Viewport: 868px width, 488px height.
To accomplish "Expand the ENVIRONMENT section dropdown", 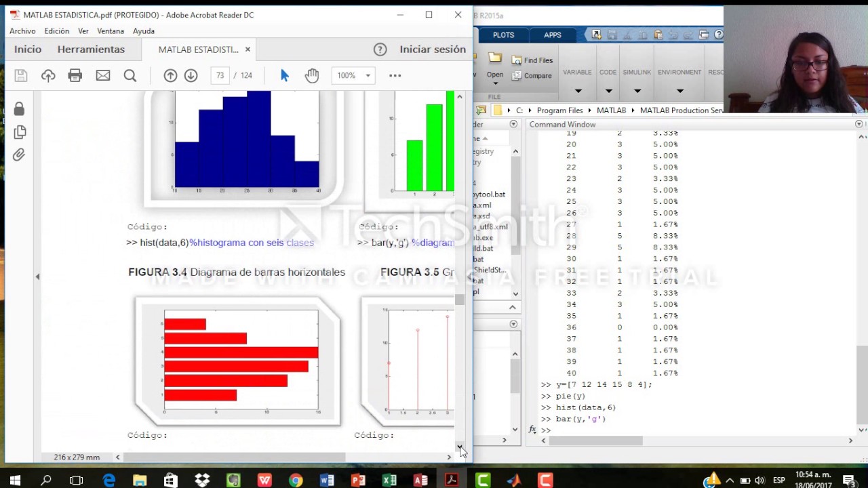I will pos(679,91).
